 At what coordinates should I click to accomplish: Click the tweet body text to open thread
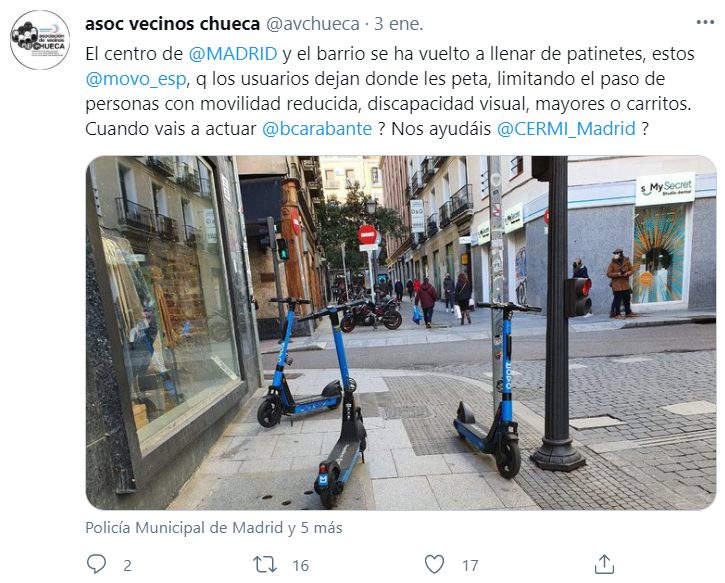click(x=390, y=92)
